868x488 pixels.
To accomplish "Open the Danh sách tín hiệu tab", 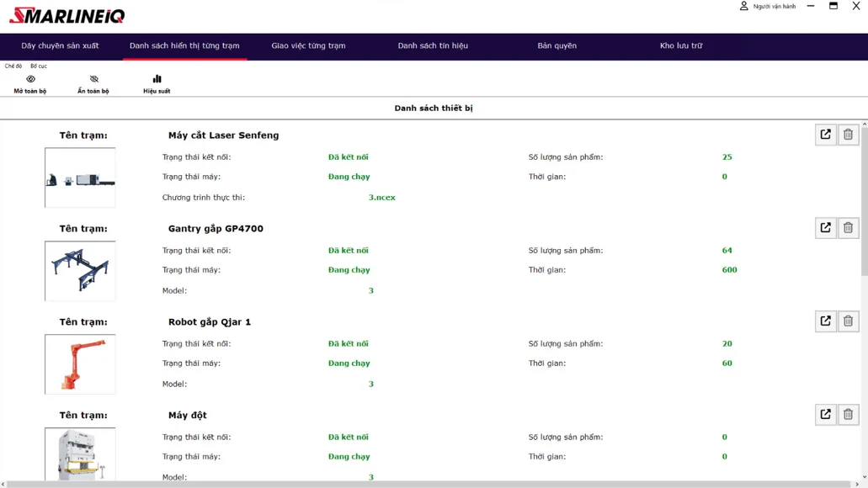I will coord(433,46).
